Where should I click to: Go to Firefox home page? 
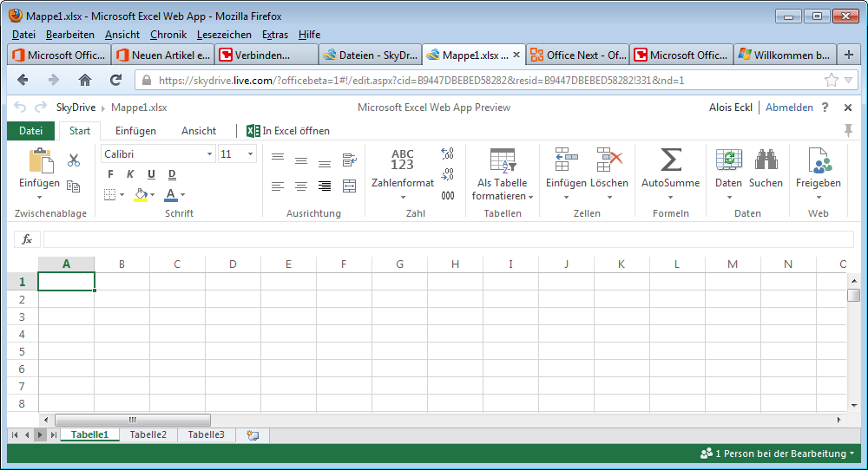pyautogui.click(x=85, y=80)
